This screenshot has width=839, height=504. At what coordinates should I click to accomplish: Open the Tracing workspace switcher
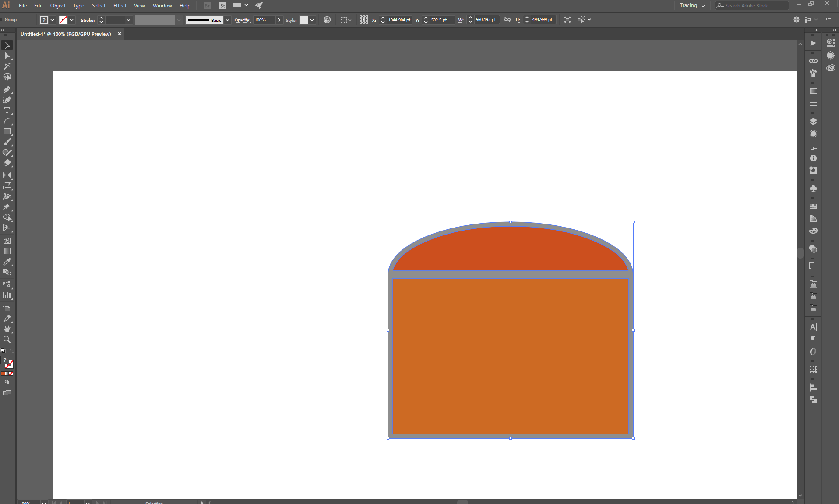pos(692,5)
